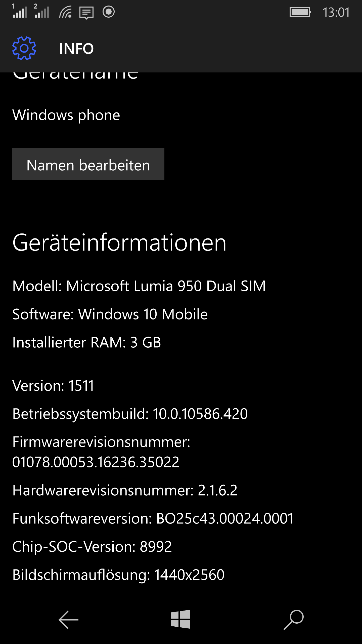Screen dimensions: 362x644
Task: Tap the Windows phone device name
Action: click(x=66, y=115)
